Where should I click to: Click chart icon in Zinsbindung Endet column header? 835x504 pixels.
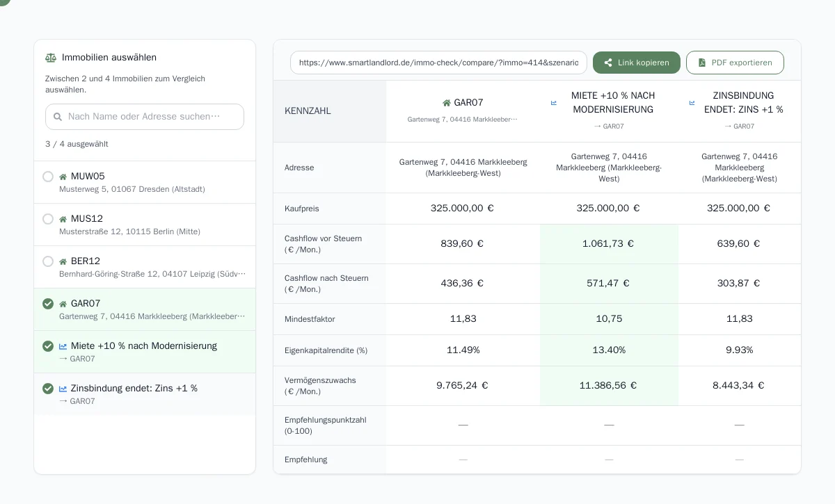click(692, 103)
